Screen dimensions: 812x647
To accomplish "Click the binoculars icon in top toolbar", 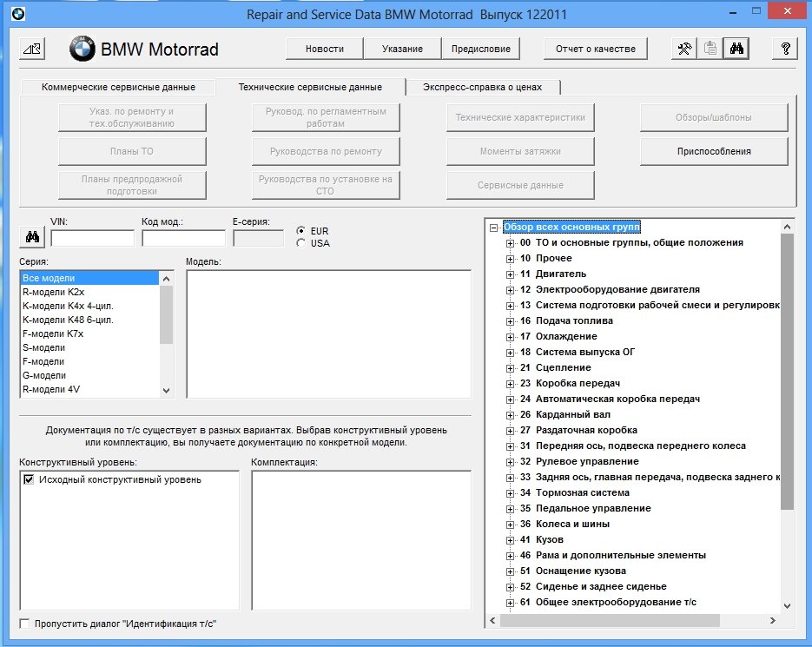I will (x=737, y=49).
